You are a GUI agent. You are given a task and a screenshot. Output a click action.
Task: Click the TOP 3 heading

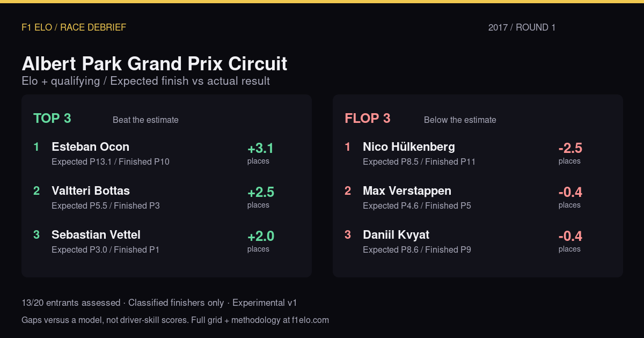click(52, 119)
